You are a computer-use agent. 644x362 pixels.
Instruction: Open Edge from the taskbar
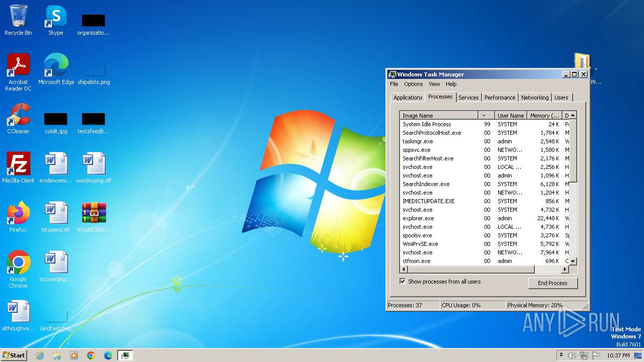[x=108, y=355]
